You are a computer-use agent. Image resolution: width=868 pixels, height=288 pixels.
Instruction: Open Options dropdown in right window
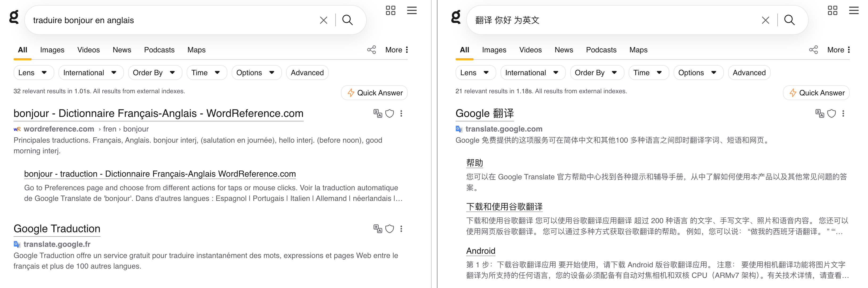coord(698,73)
